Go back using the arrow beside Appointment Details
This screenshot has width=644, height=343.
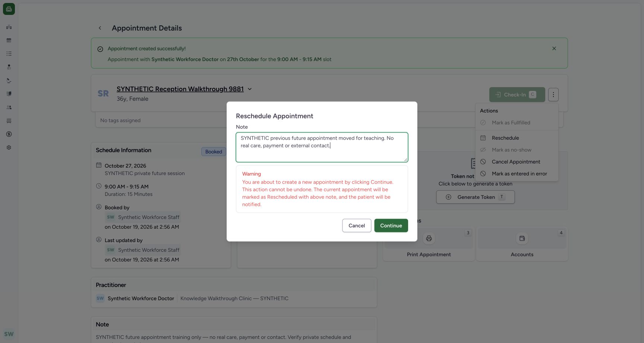(x=100, y=28)
